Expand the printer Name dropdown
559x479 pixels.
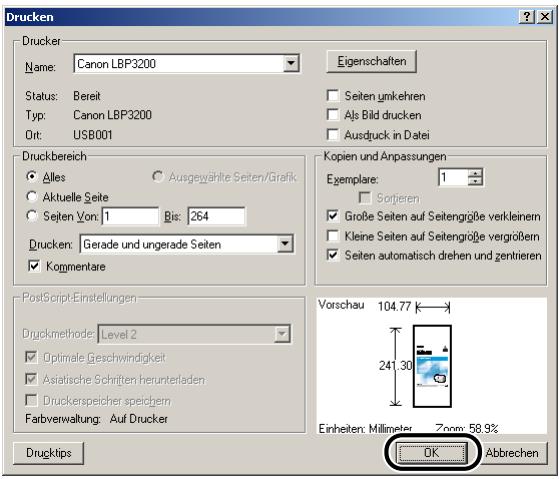point(291,63)
